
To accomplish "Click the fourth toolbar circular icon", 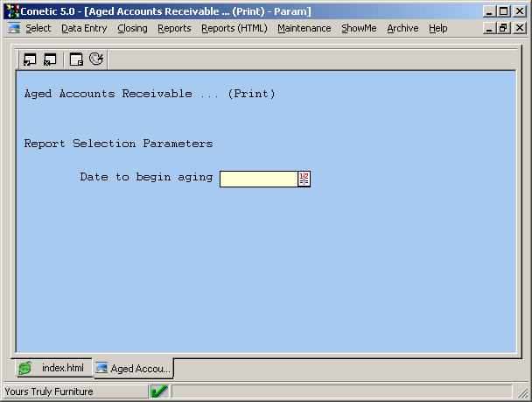I will click(x=96, y=60).
